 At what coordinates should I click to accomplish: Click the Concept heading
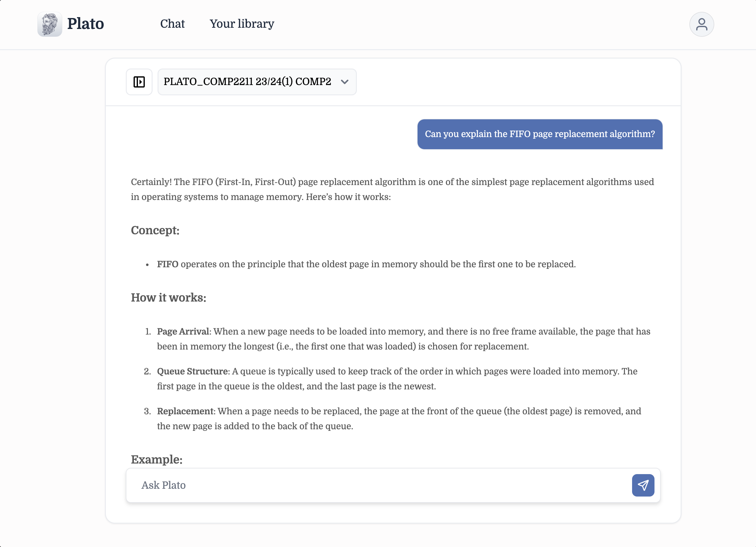coord(155,230)
